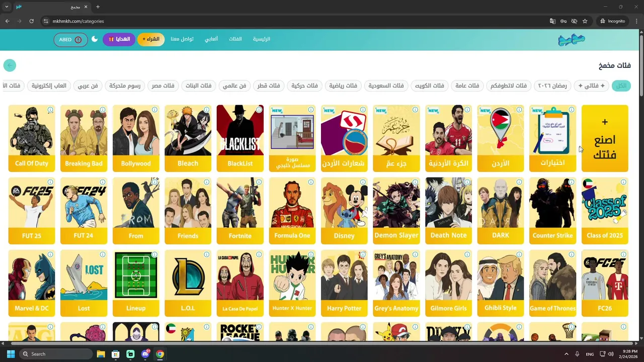Select رسوم متحركة filter chip
This screenshot has width=644, height=362.
pos(125,86)
